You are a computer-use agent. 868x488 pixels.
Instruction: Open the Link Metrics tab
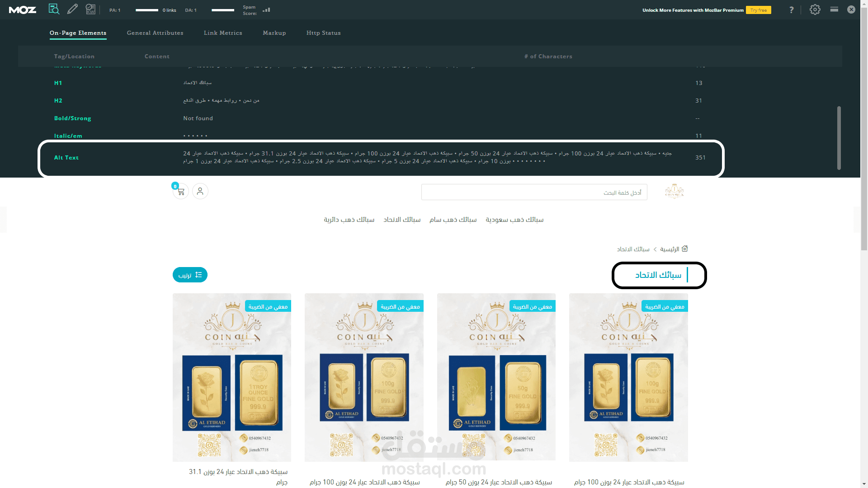(x=223, y=33)
